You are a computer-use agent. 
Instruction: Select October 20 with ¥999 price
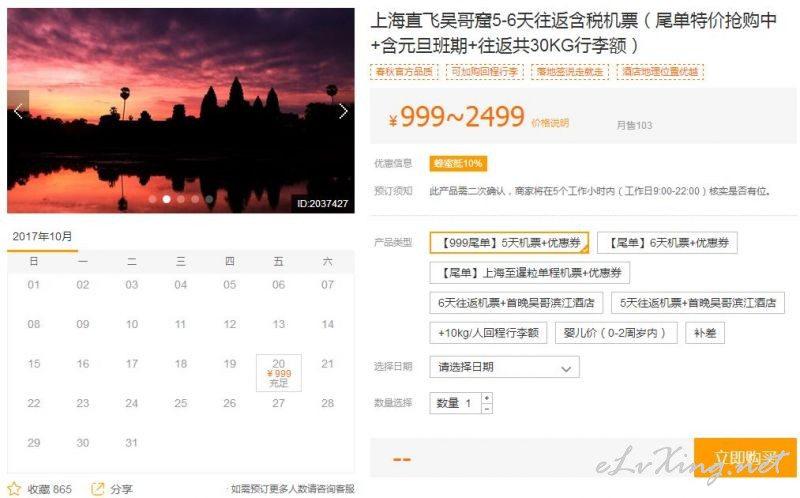(x=278, y=373)
